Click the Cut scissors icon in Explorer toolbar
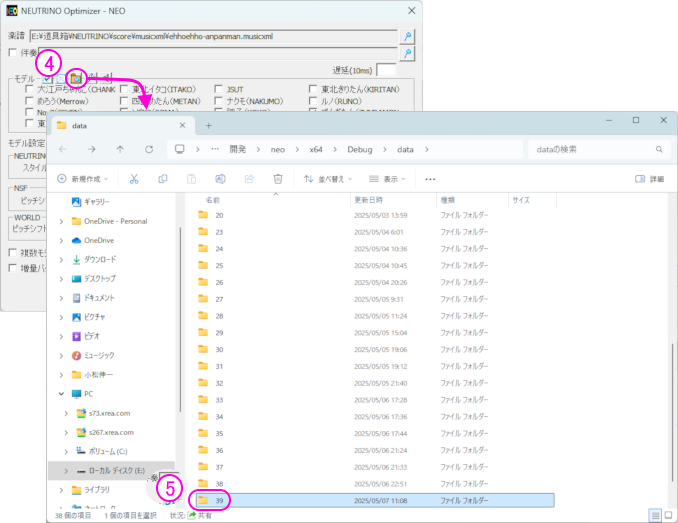 pos(134,179)
